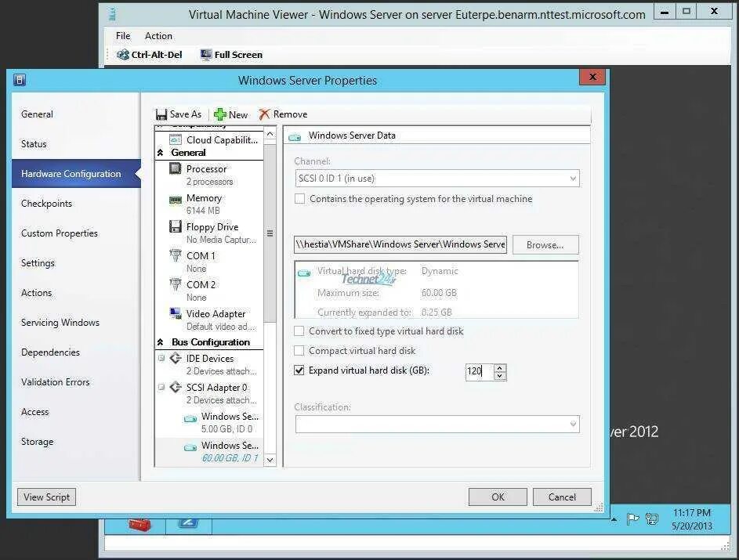Open the Channel SCSI dropdown

click(x=573, y=179)
